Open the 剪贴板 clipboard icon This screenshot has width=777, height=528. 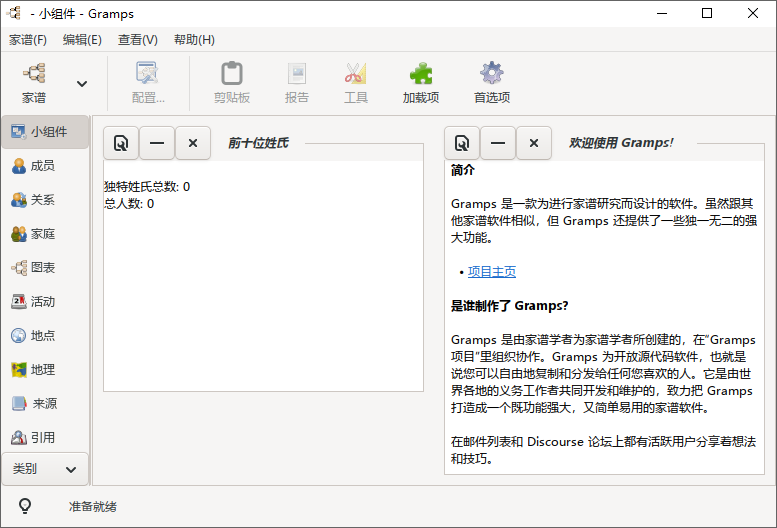231,83
